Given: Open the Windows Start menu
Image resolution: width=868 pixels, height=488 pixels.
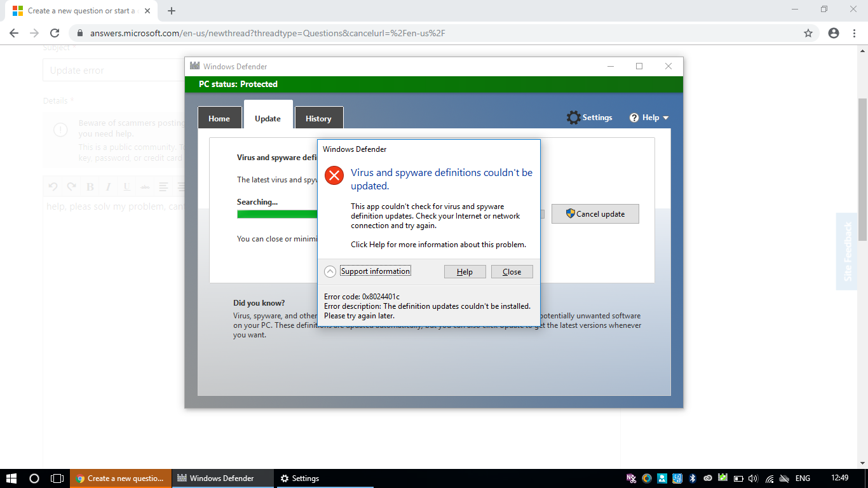Looking at the screenshot, I should pyautogui.click(x=11, y=478).
